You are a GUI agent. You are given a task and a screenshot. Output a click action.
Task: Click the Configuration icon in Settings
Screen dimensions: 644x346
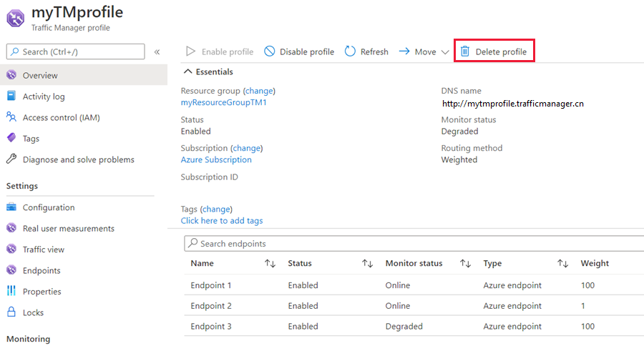11,207
